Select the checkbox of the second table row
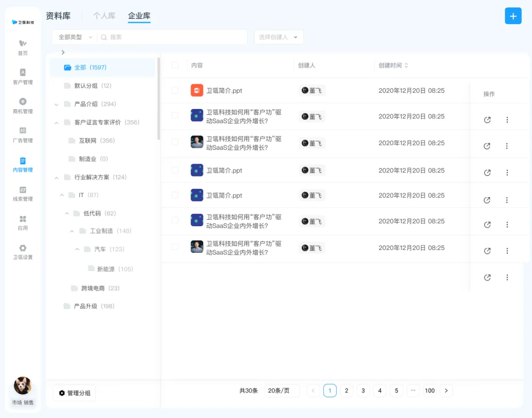The image size is (532, 418). (175, 116)
